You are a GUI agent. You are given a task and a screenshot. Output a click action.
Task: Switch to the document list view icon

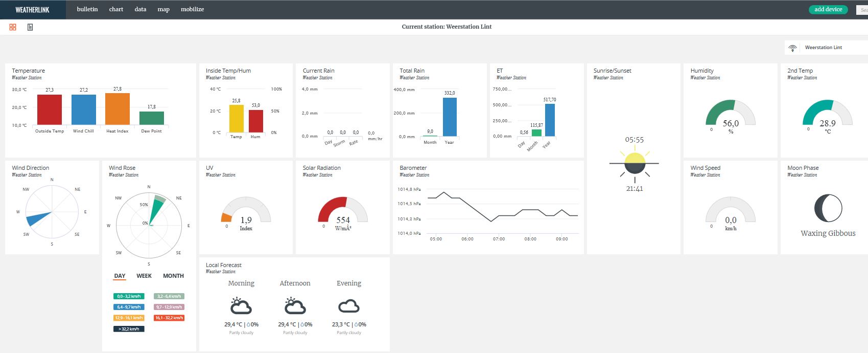pos(30,27)
